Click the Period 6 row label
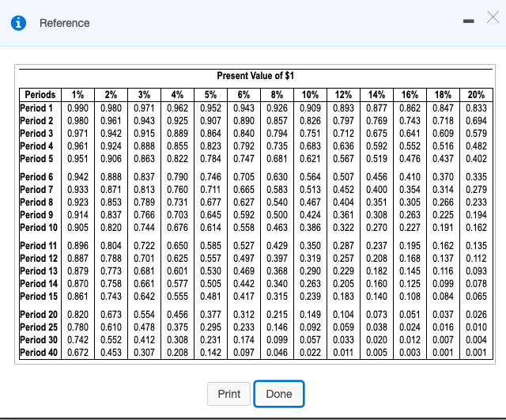Image resolution: width=506 pixels, height=420 pixels. (36, 176)
